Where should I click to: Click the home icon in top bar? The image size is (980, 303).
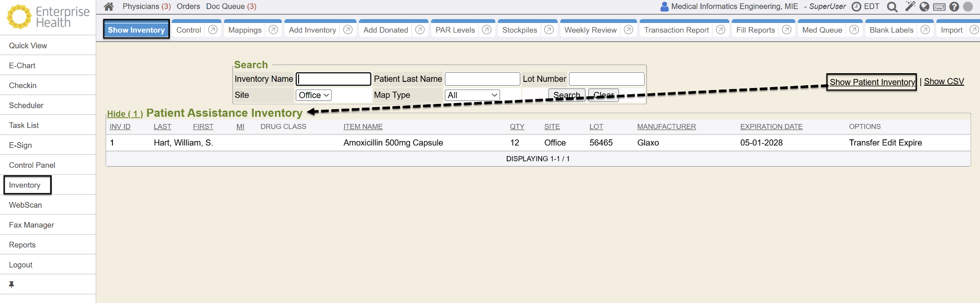click(x=109, y=7)
